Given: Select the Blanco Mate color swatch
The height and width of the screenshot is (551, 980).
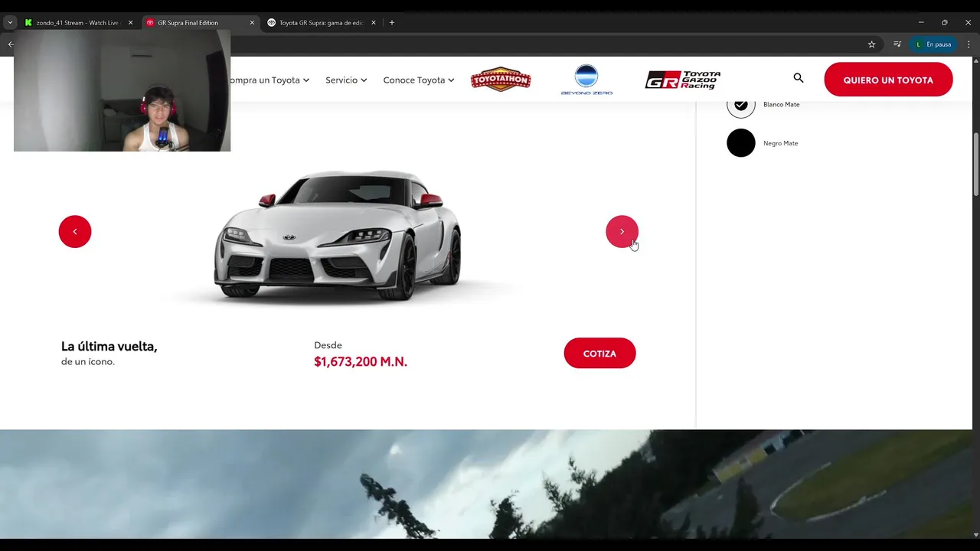Looking at the screenshot, I should (741, 105).
